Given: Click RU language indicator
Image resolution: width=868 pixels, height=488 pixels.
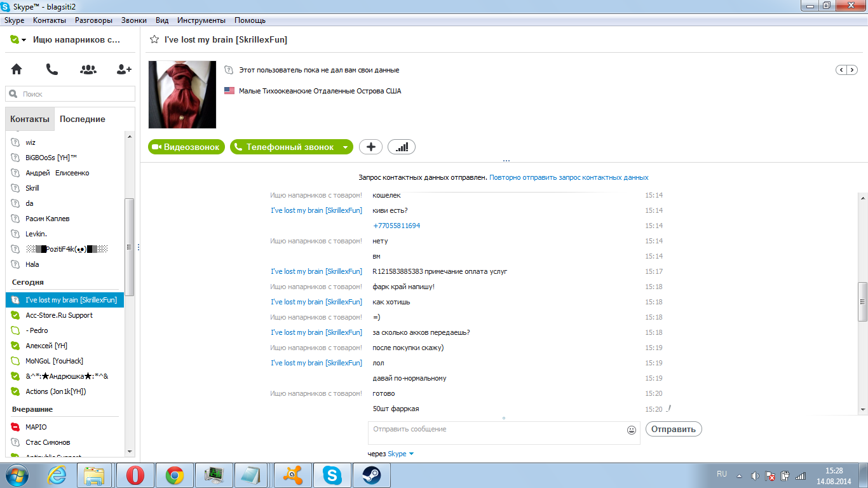Looking at the screenshot, I should point(722,474).
